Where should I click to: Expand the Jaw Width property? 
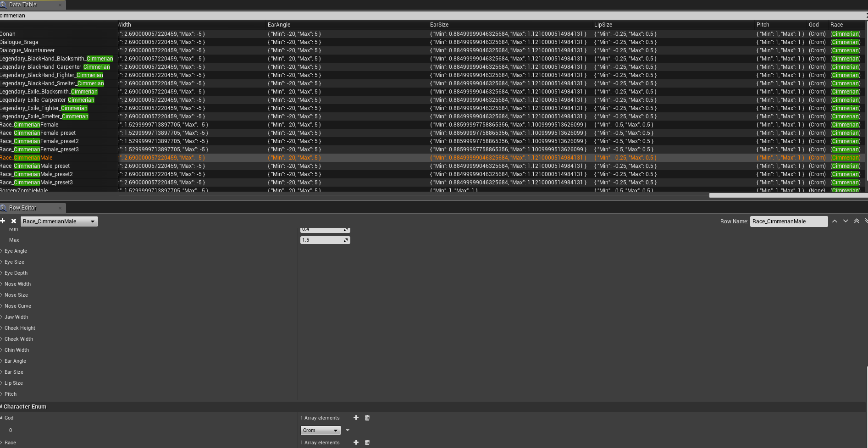(x=1, y=317)
